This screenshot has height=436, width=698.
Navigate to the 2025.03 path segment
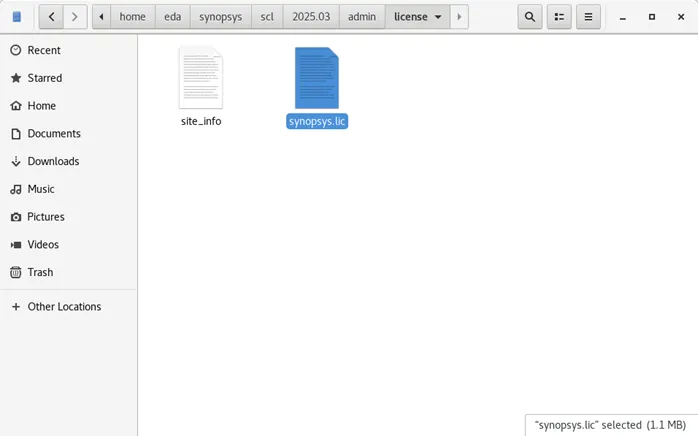[311, 17]
